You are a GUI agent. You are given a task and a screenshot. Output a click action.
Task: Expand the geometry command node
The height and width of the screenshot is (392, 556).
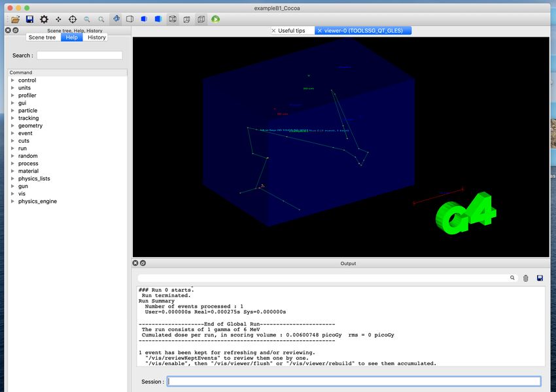12,126
